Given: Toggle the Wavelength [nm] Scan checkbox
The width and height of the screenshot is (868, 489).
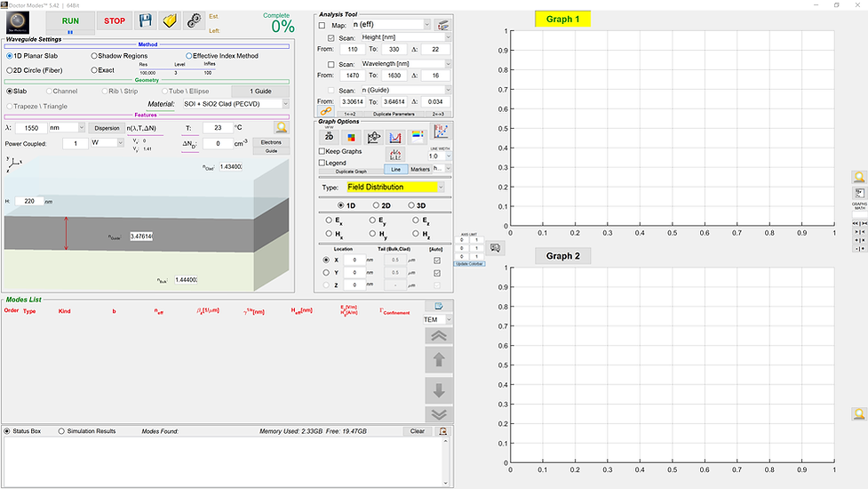Looking at the screenshot, I should click(331, 64).
